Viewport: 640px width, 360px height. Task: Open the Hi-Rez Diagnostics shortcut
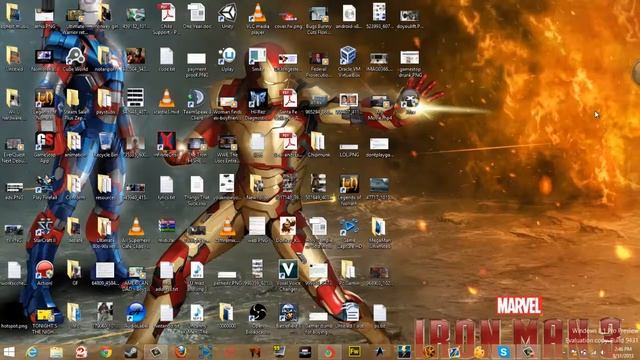coord(258,104)
